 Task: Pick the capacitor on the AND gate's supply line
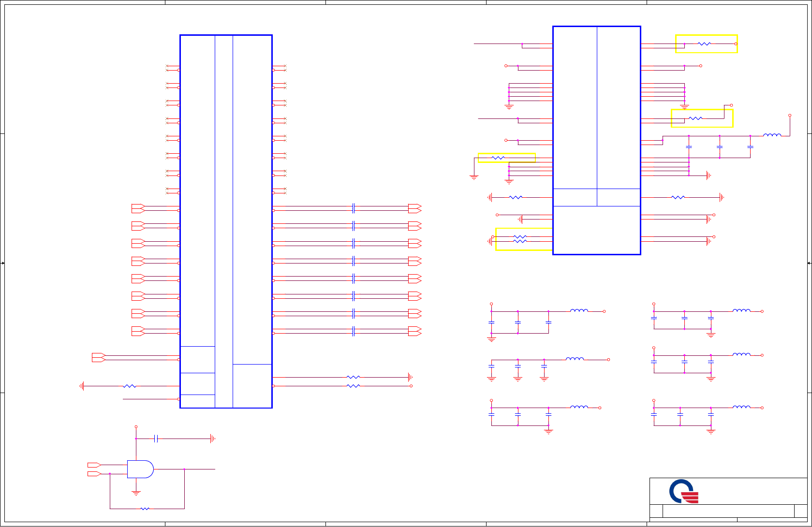pyautogui.click(x=156, y=439)
